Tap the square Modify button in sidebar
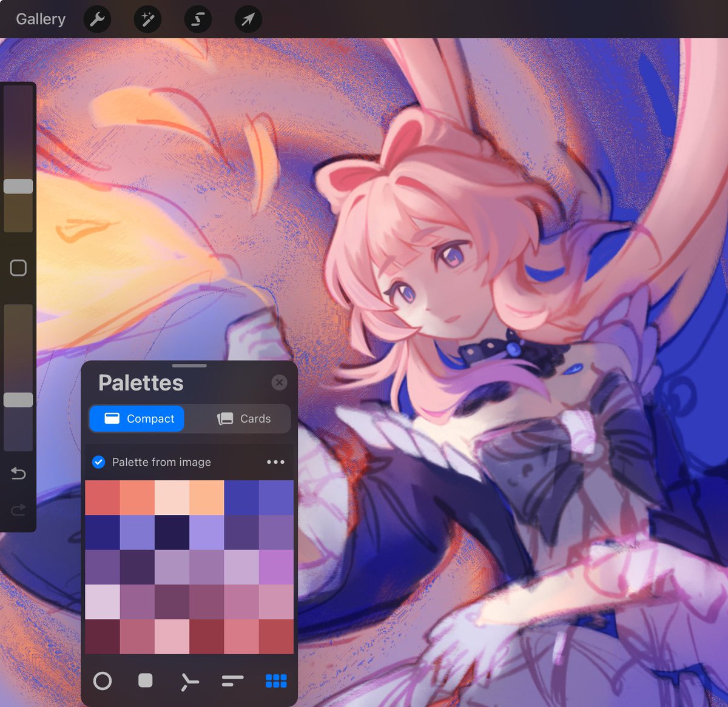The image size is (728, 707). pos(18,267)
